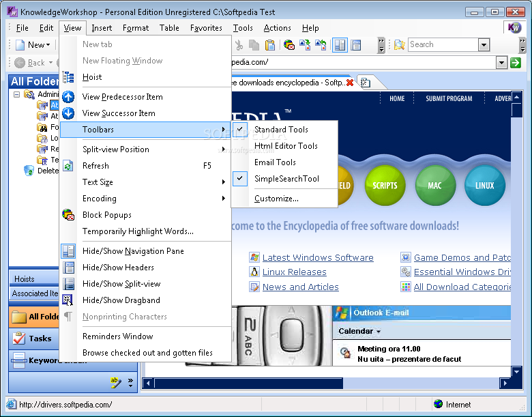532x417 pixels.
Task: Click the Tasks checkmark icon
Action: [x=18, y=339]
